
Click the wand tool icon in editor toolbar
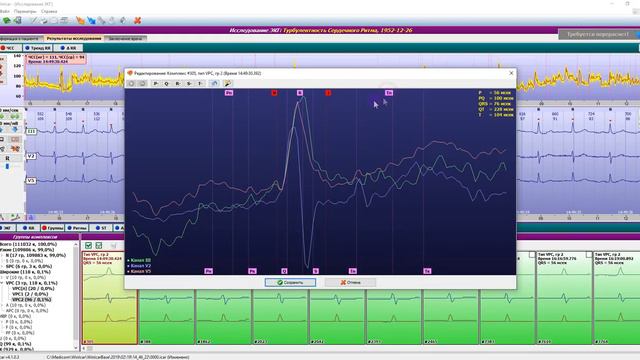coord(227,83)
